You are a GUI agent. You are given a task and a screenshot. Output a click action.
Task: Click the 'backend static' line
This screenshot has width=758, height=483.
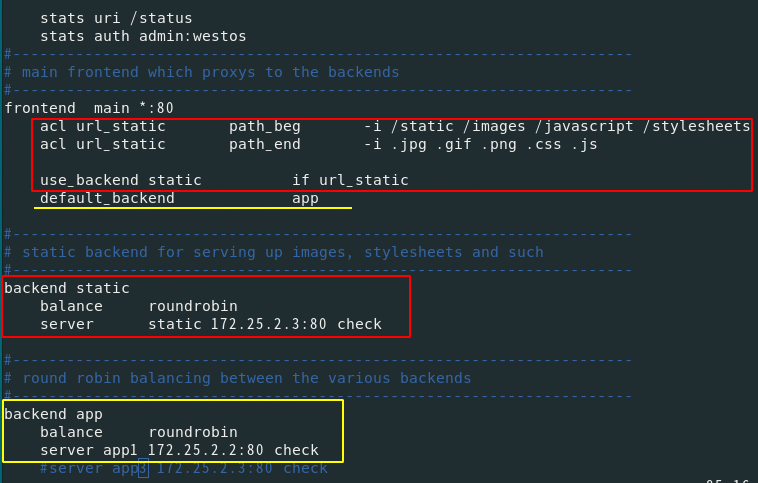67,288
